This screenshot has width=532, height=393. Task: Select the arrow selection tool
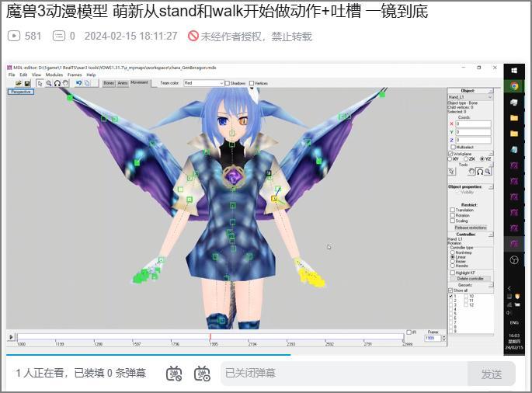click(40, 83)
